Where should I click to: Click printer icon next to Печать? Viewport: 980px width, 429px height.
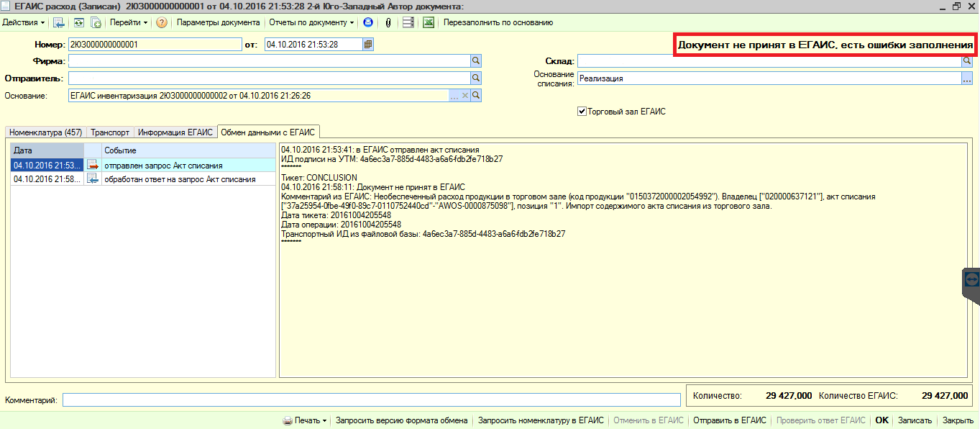point(287,420)
